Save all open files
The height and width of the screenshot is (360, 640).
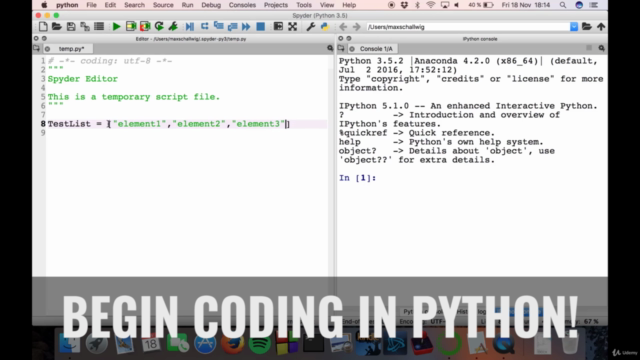point(85,27)
